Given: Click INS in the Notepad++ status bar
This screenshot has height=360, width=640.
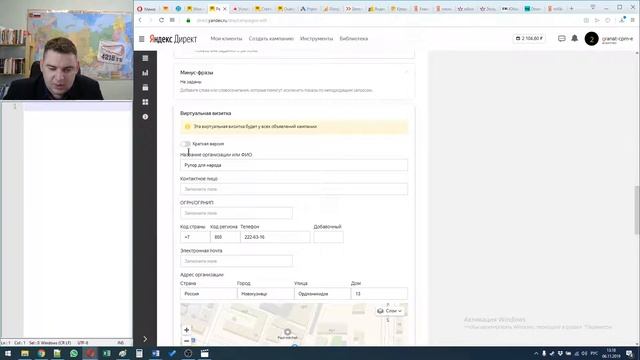Looking at the screenshot, I should (121, 343).
